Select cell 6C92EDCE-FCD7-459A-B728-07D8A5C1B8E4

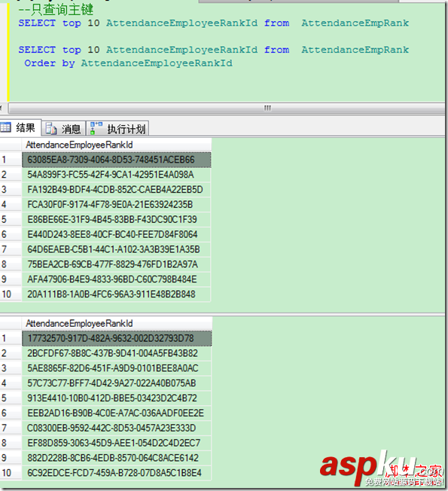(117, 473)
